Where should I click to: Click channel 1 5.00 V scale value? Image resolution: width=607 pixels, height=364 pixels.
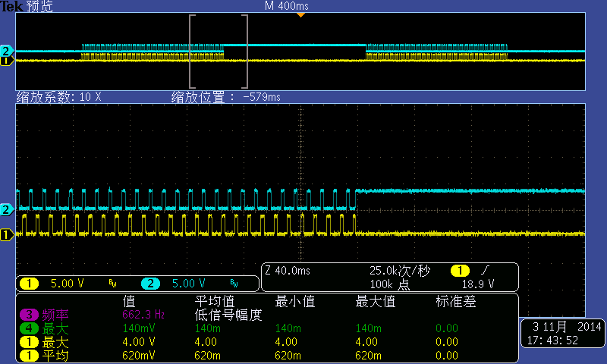pos(68,284)
